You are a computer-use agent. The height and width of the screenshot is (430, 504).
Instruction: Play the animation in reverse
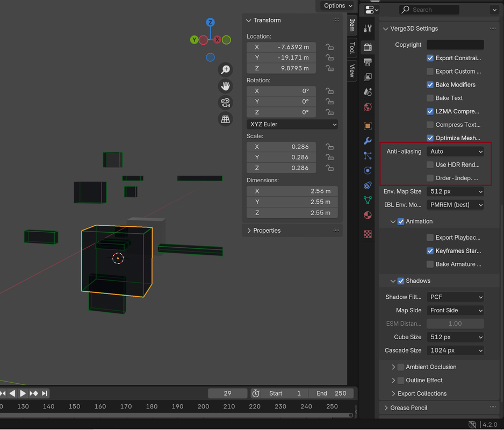coord(12,393)
